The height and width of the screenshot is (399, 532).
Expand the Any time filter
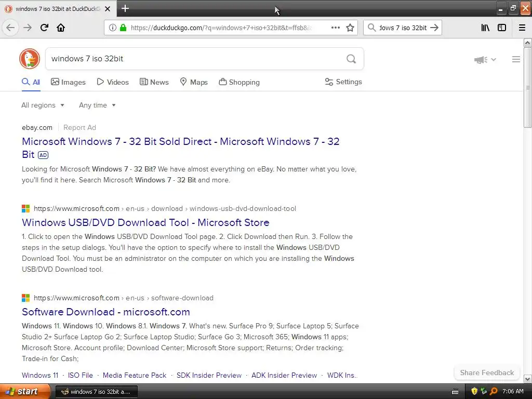(x=97, y=105)
